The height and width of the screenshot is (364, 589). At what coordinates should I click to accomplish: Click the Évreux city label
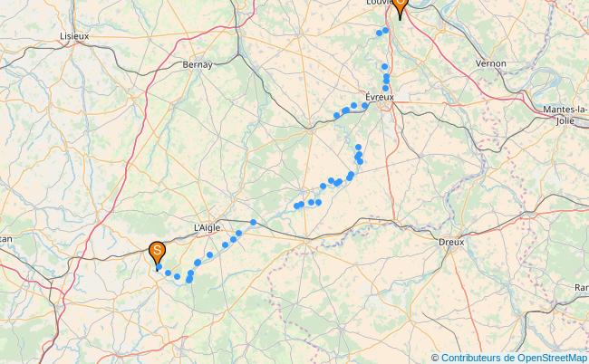pos(380,97)
